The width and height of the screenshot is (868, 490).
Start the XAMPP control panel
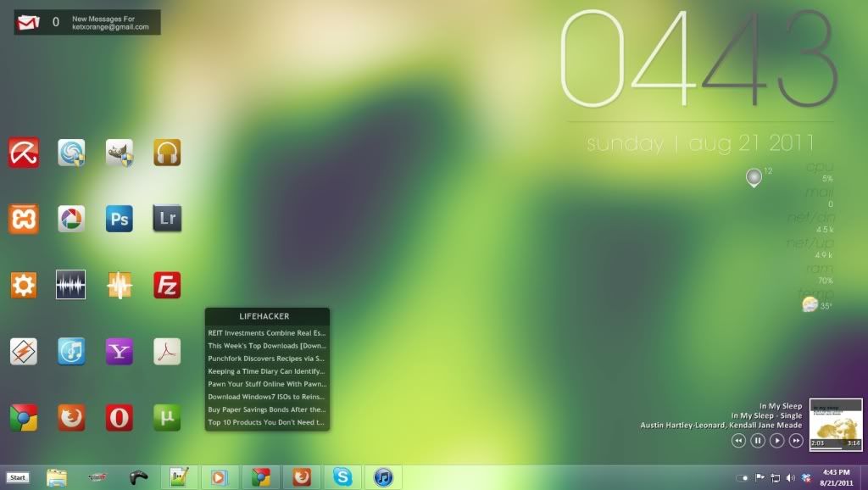click(23, 218)
